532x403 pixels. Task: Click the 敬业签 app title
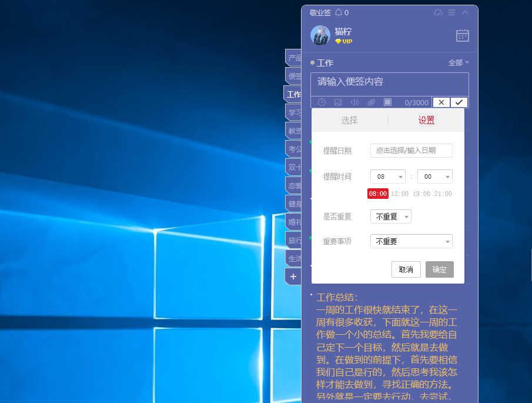click(x=320, y=12)
